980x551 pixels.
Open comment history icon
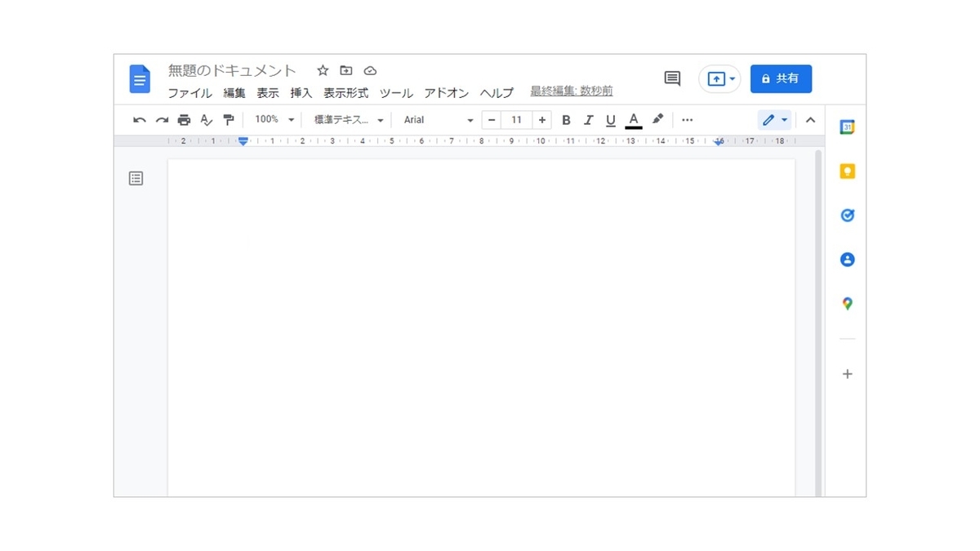point(672,78)
